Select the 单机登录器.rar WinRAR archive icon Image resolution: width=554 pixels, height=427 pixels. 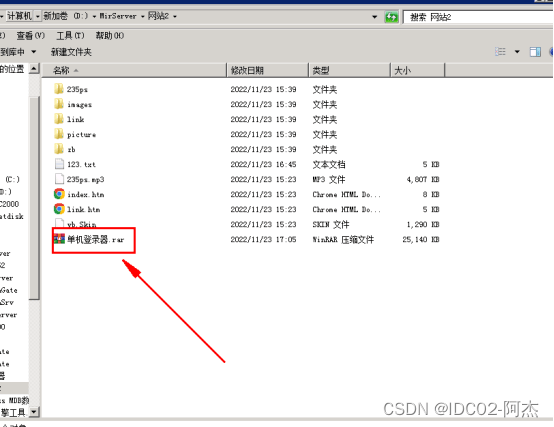coord(59,239)
